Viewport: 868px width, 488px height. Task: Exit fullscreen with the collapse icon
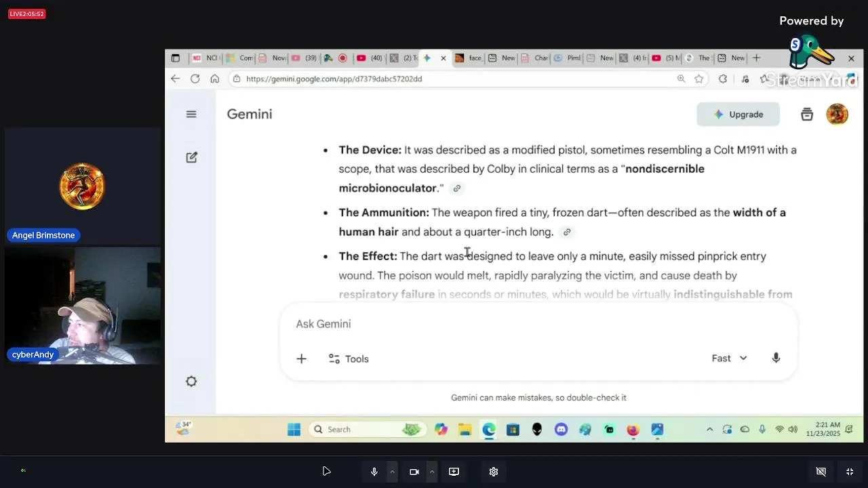point(850,472)
